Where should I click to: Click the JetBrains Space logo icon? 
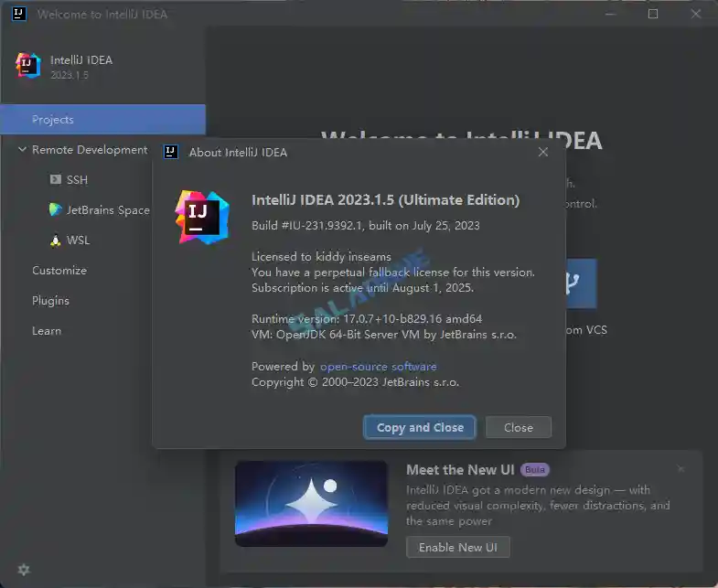point(56,209)
